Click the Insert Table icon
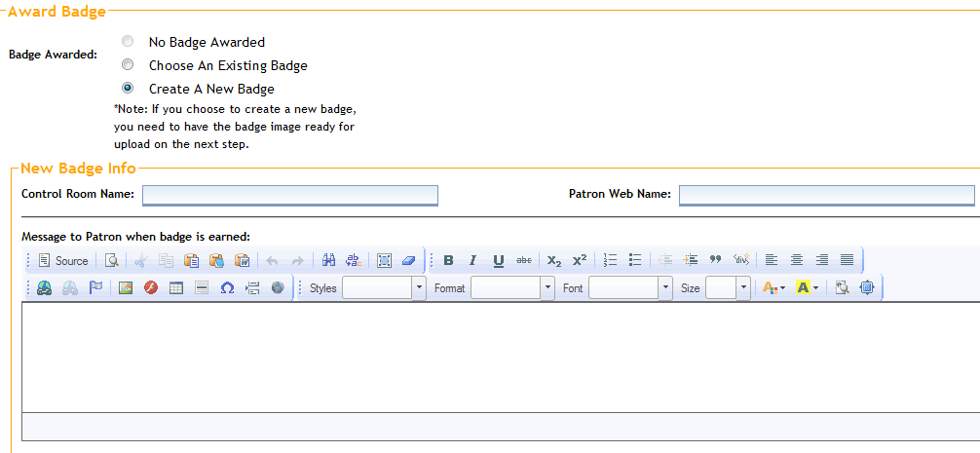This screenshot has width=980, height=453. (176, 288)
